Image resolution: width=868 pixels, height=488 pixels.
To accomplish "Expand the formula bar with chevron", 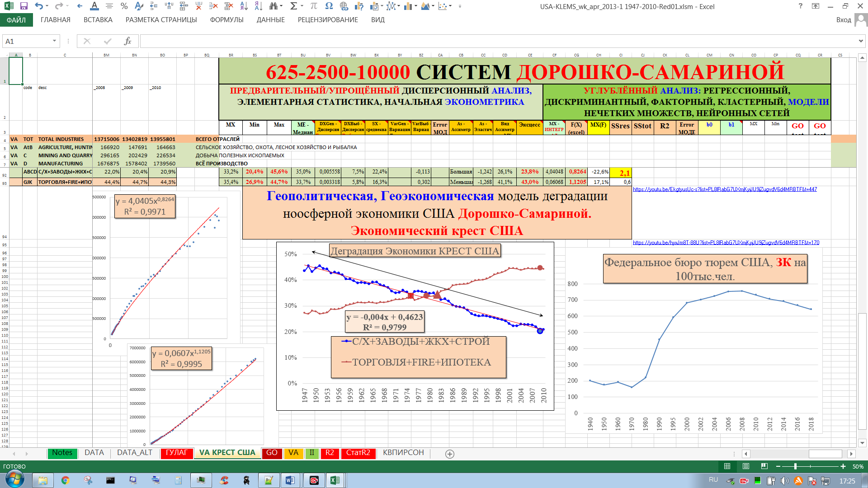I will tap(860, 41).
